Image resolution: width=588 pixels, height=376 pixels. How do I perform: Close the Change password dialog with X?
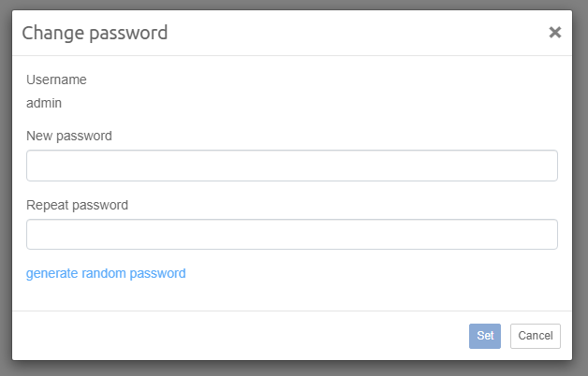click(554, 33)
